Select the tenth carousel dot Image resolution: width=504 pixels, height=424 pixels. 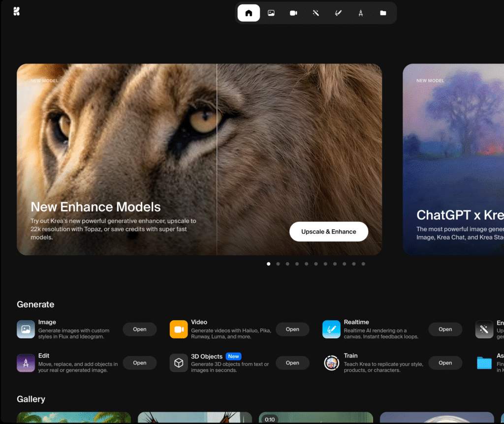(x=354, y=264)
